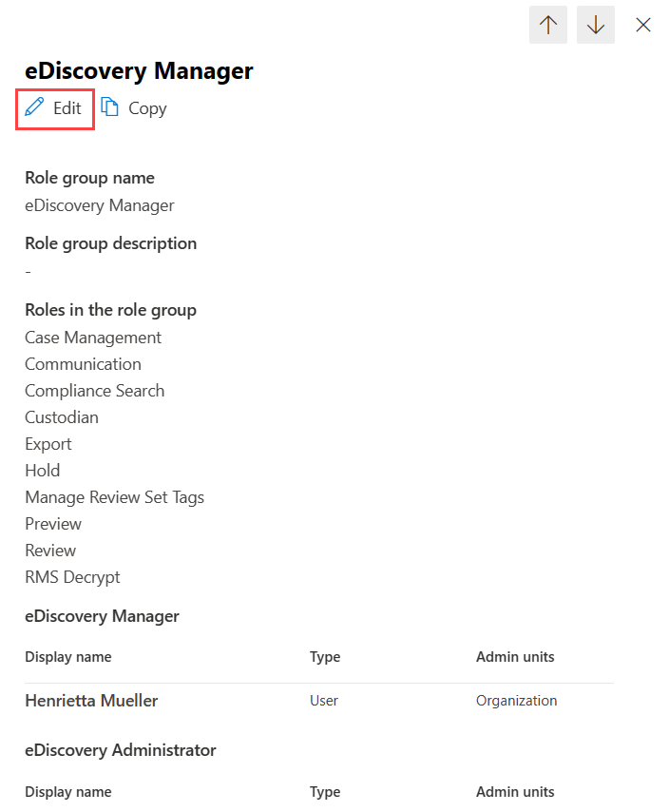Click the eDiscovery Administrator section heading
Image resolution: width=669 pixels, height=812 pixels.
pos(121,750)
